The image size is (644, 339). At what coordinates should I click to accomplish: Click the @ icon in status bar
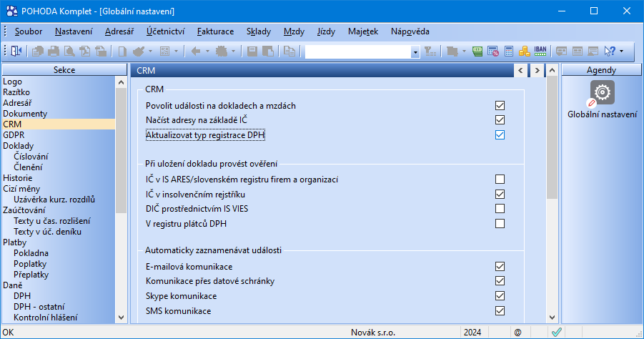click(x=518, y=333)
